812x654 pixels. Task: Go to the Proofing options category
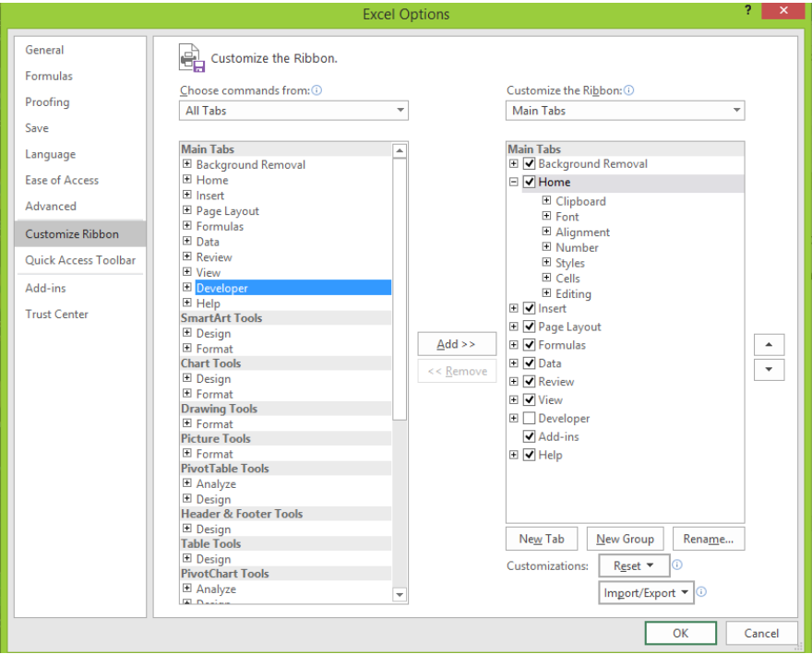tap(47, 102)
